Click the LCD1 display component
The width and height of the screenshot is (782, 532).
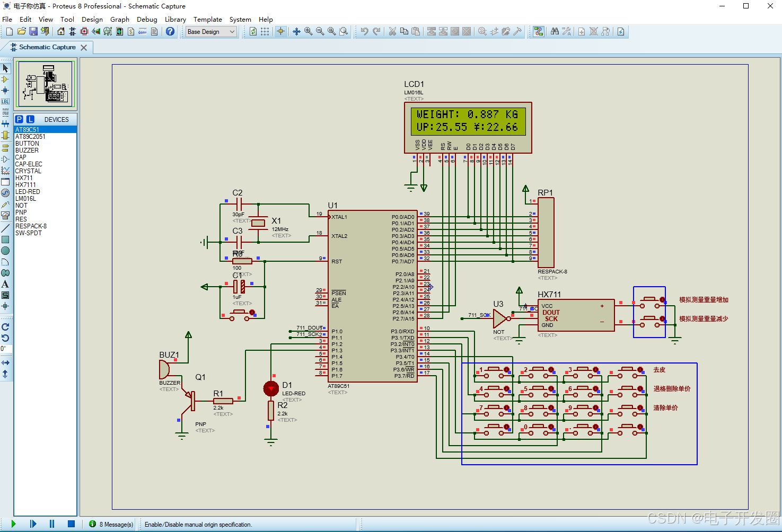click(468, 127)
